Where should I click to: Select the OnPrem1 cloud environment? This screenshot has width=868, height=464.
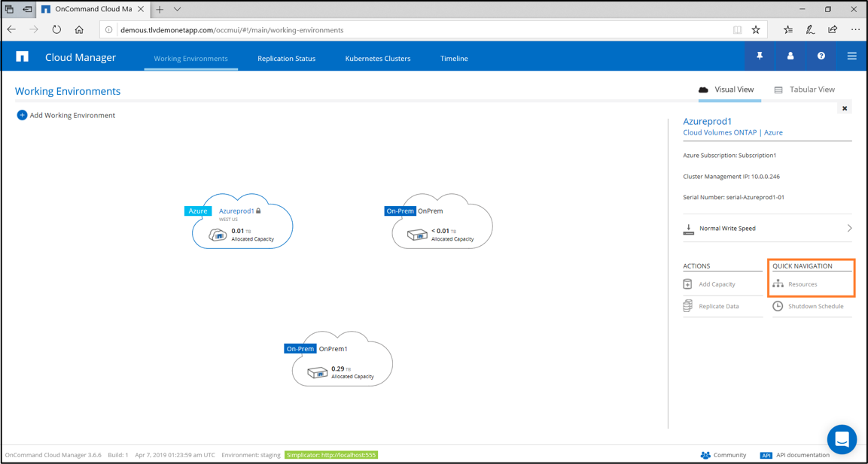pyautogui.click(x=342, y=361)
